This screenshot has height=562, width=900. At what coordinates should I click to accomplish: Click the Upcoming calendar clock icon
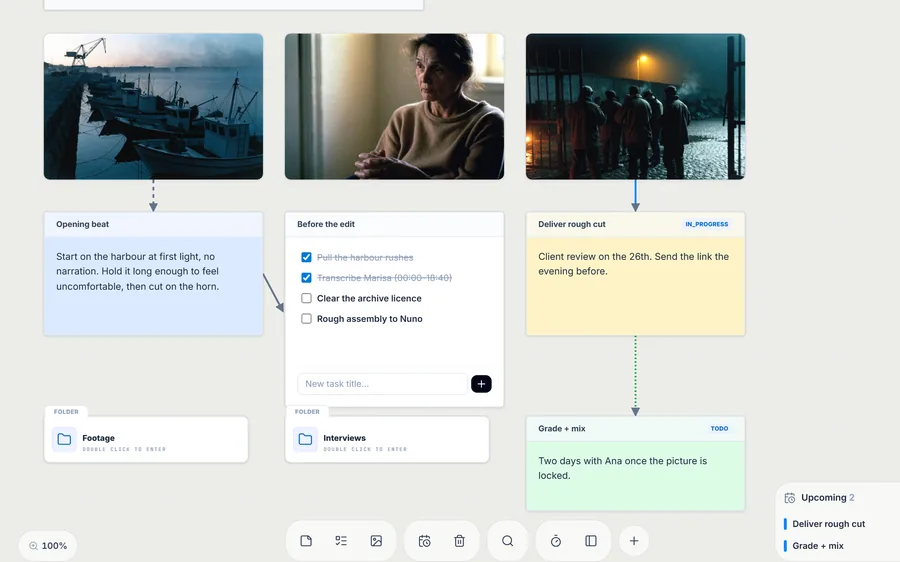click(x=790, y=498)
